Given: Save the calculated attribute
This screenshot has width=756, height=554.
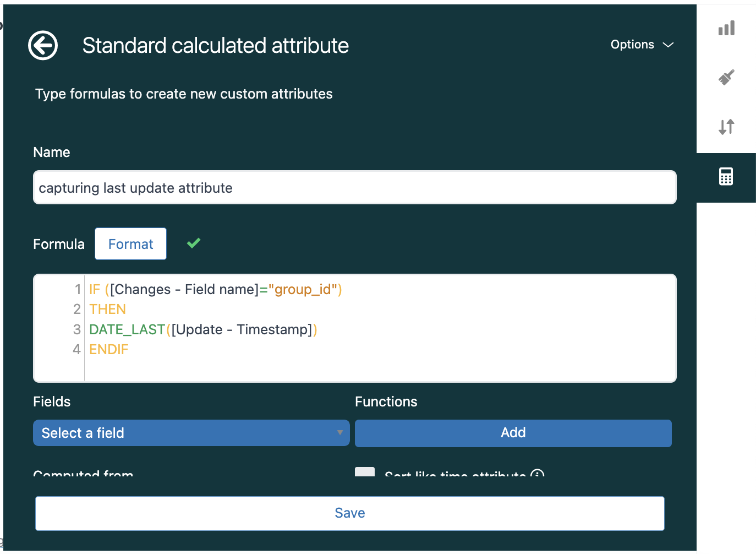Looking at the screenshot, I should pyautogui.click(x=350, y=513).
